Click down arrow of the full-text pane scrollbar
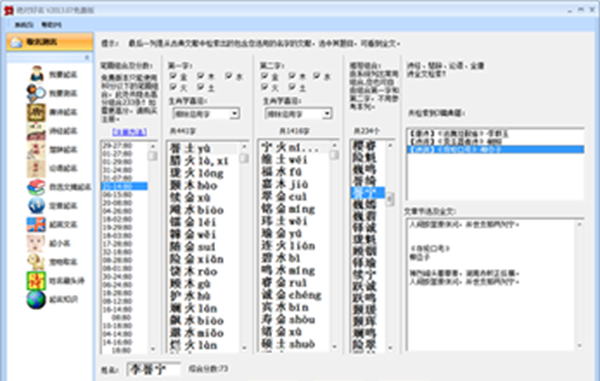Viewport: 600px width, 381px height. coord(579,345)
